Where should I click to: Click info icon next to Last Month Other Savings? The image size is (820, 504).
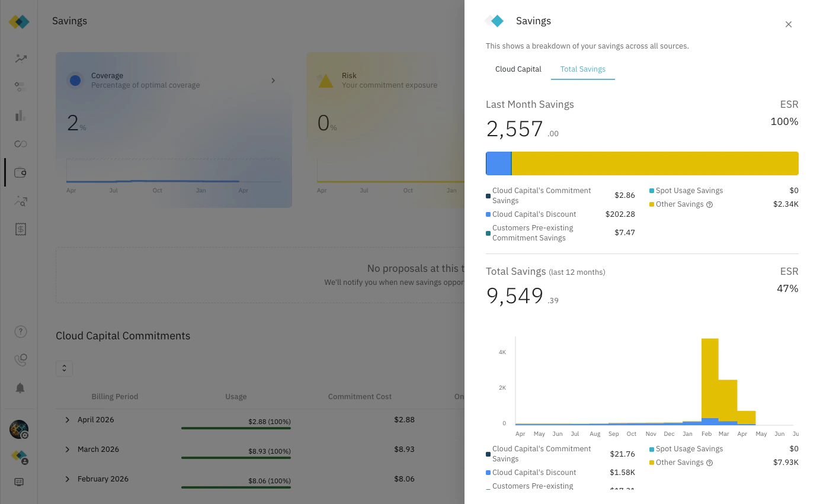pyautogui.click(x=710, y=205)
